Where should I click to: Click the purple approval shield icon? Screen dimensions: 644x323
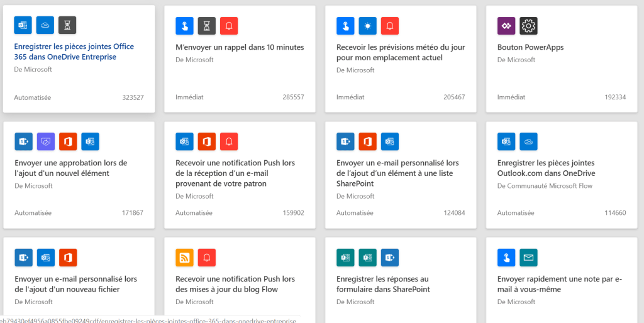click(x=46, y=141)
